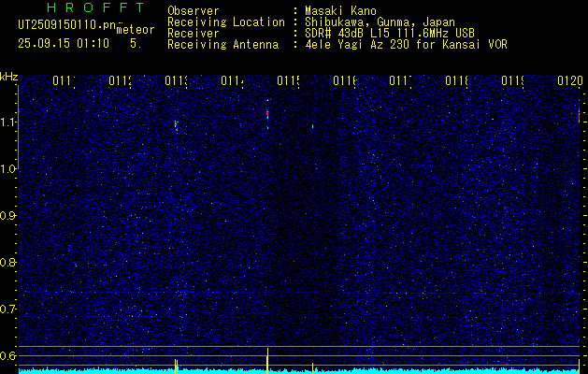588x374 pixels.
Task: Click the 0118 time marker
Action: [x=457, y=80]
